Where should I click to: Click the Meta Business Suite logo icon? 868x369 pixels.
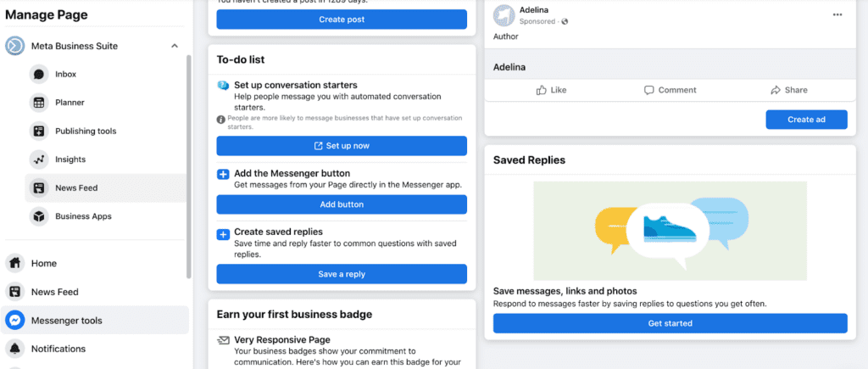pos(15,46)
